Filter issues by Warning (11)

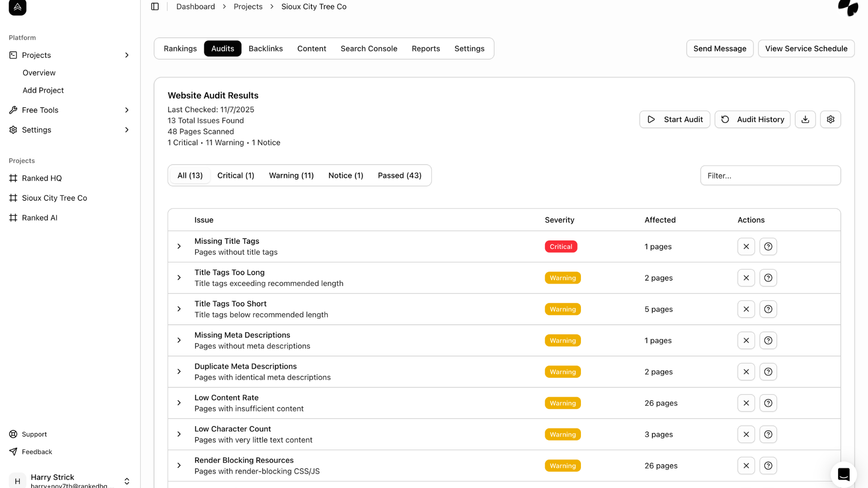click(291, 176)
